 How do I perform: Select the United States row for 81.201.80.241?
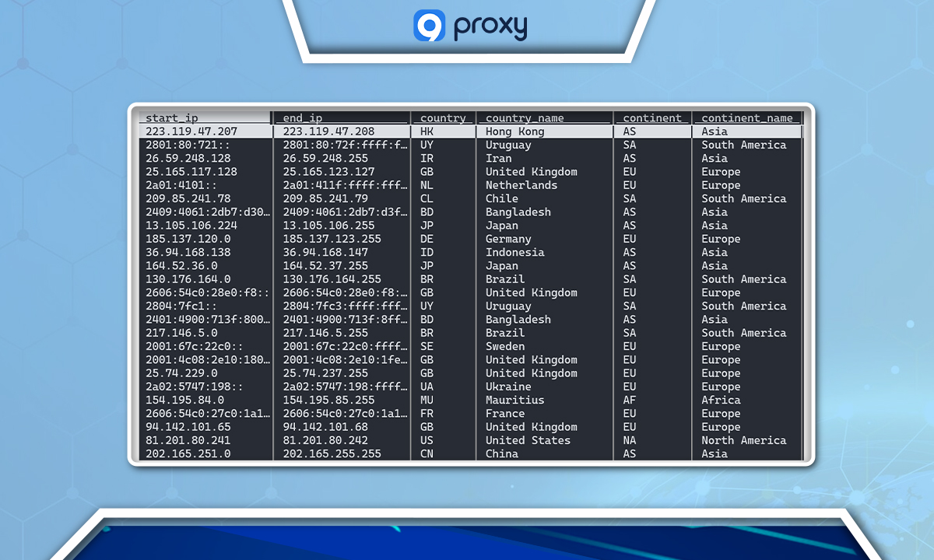467,440
